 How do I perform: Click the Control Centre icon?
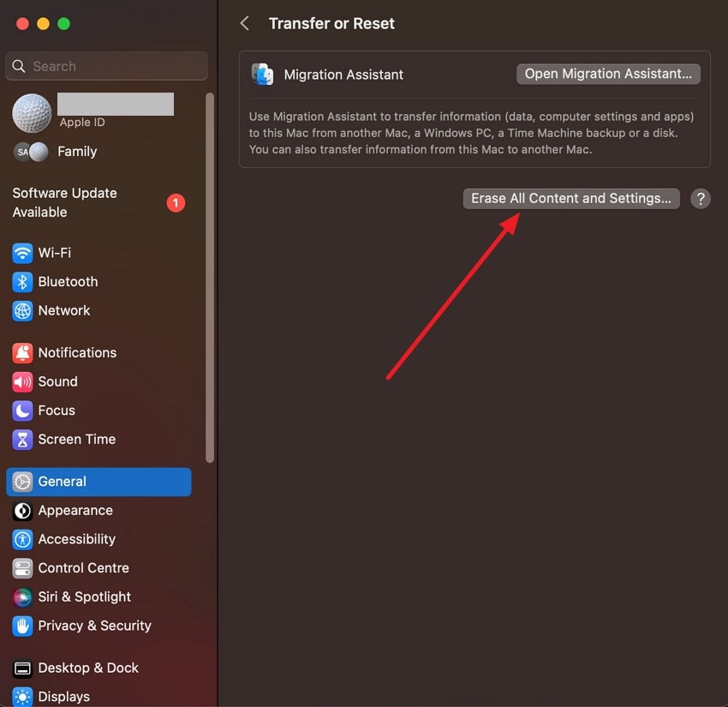(x=22, y=568)
